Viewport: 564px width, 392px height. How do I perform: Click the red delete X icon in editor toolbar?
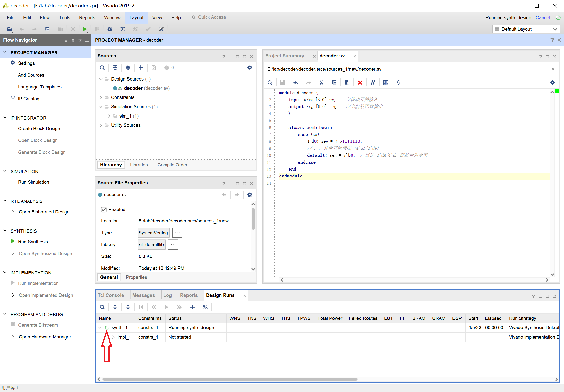360,83
